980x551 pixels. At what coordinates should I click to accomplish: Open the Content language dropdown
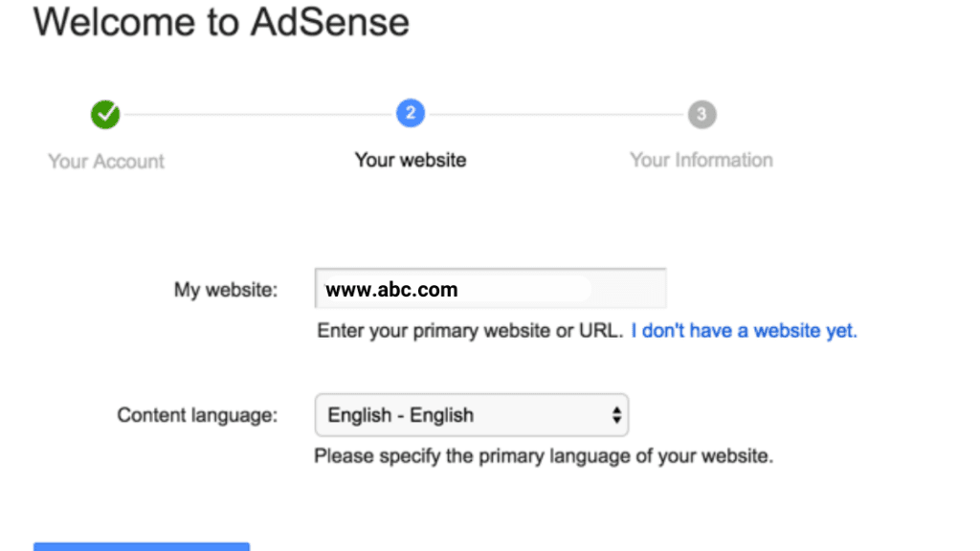472,415
